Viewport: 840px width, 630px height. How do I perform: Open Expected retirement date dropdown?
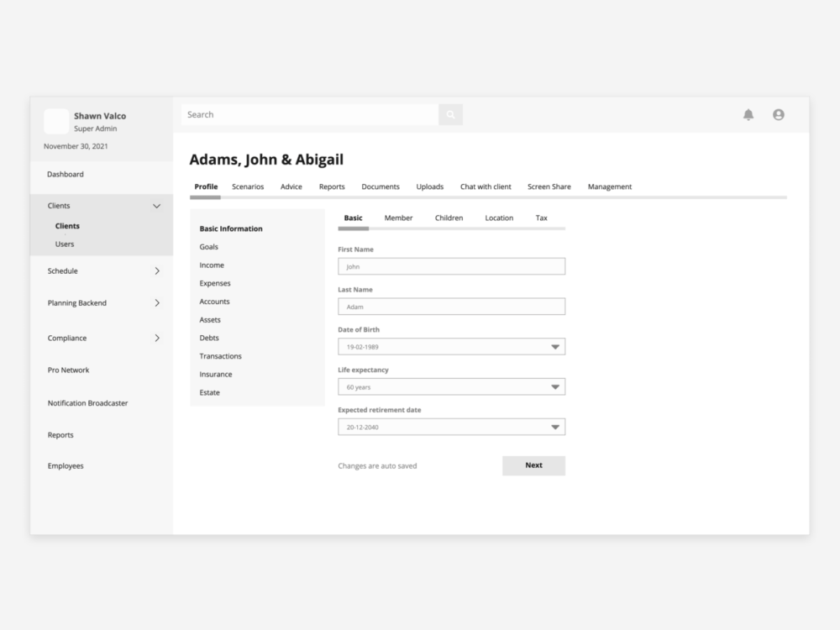[x=452, y=427]
